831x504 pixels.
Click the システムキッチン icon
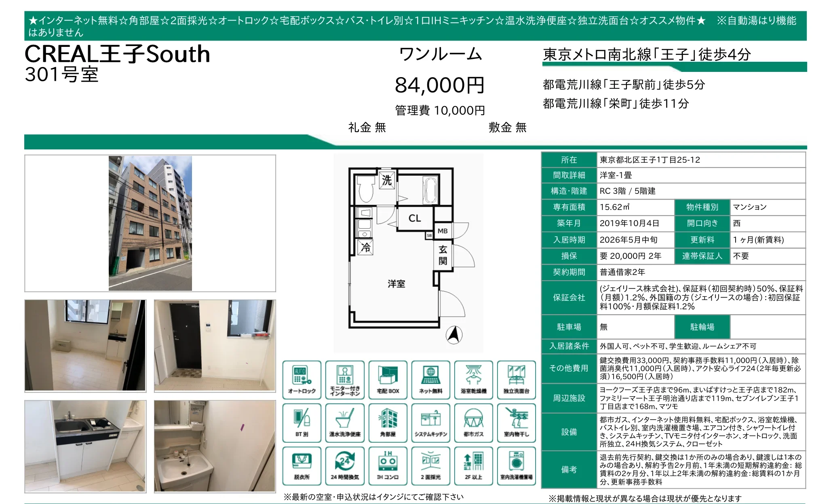tap(430, 423)
